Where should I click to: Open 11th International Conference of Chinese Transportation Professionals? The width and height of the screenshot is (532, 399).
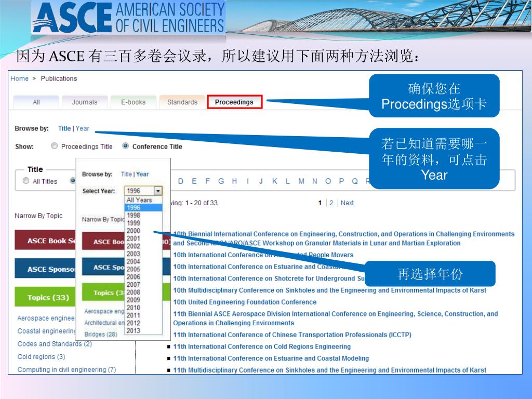(x=292, y=335)
